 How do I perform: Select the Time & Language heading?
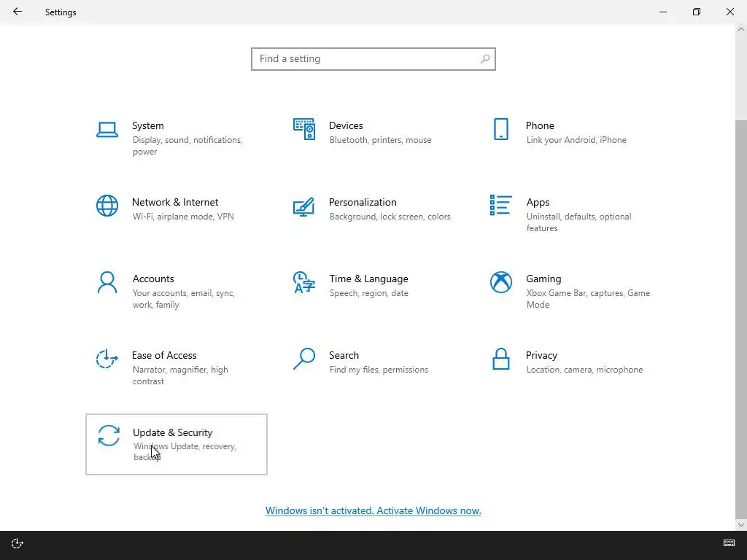point(368,279)
